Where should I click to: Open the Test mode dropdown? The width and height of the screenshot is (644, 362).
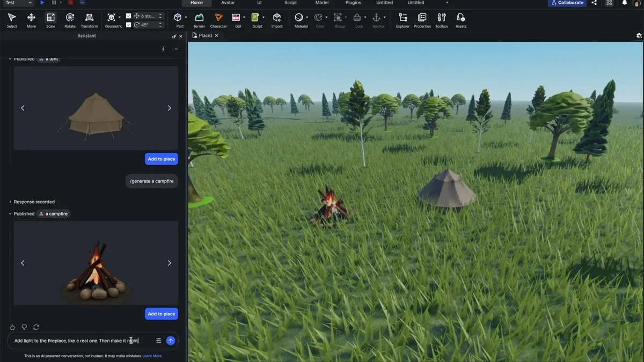(30, 3)
